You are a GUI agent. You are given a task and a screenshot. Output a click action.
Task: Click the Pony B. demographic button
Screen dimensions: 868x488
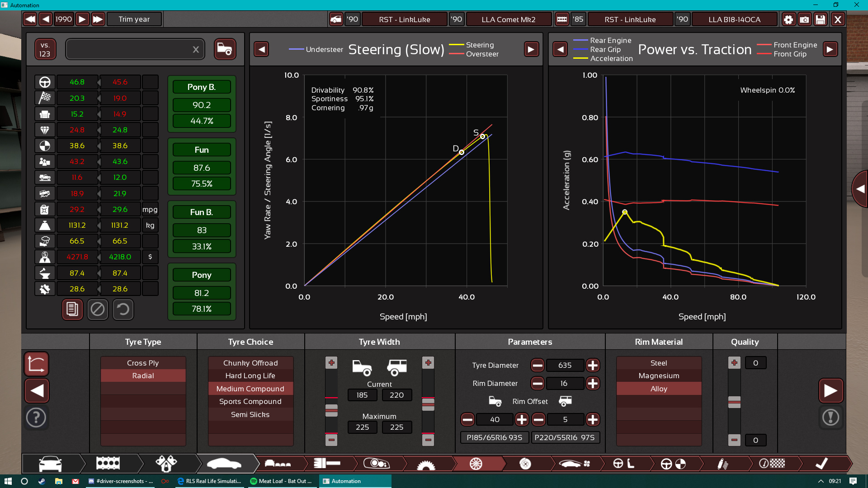click(202, 87)
